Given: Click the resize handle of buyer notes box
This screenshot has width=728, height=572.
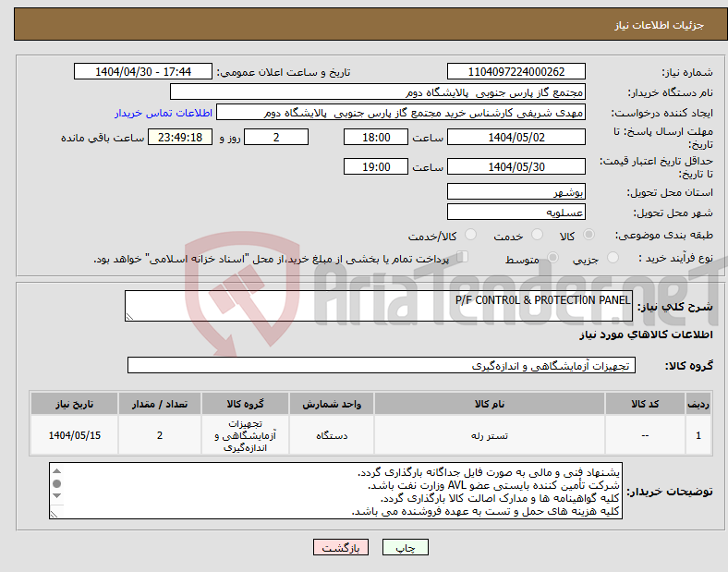Looking at the screenshot, I should (55, 515).
